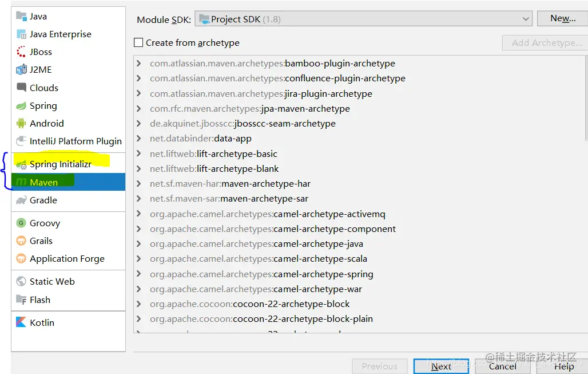Screen dimensions: 588x374
Task: Click the Static Web globe icon
Action: coord(21,281)
